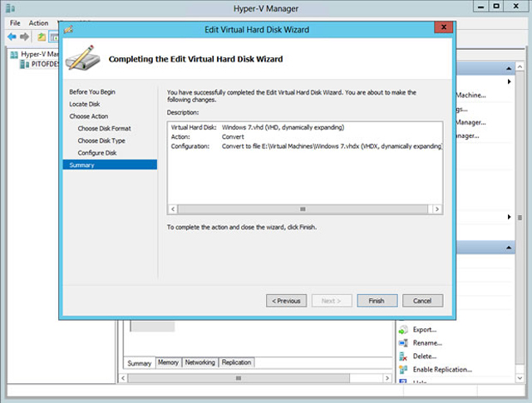The image size is (532, 403).
Task: Select the PITOFDES server tree node
Action: 39,64
